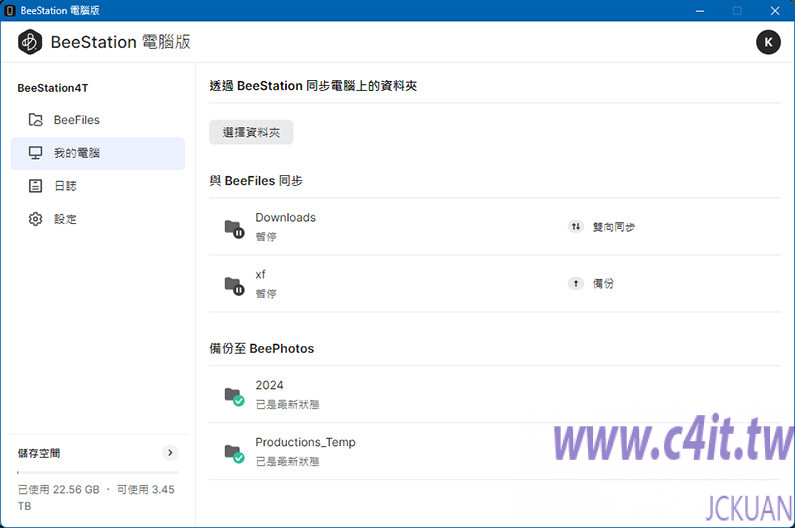Click the 備份 label for xf

pos(603,284)
